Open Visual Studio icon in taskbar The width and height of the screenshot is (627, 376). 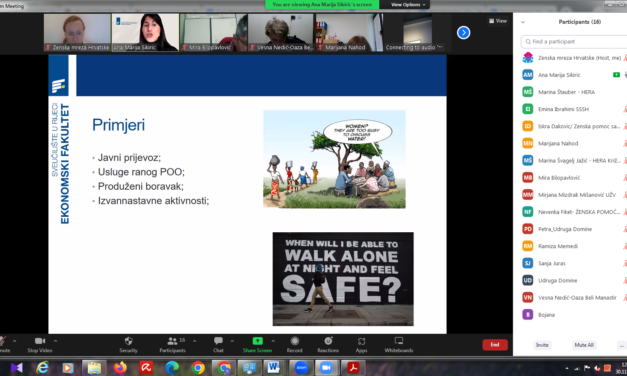click(x=16, y=368)
